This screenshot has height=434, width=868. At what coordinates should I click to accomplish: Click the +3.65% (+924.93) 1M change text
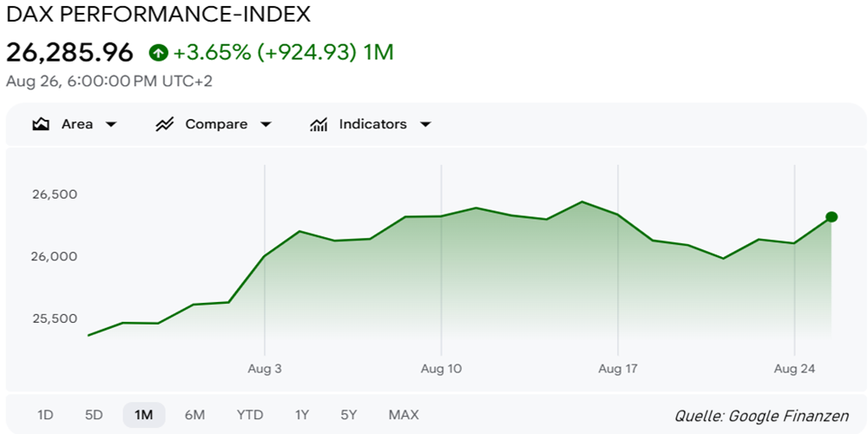pos(284,53)
